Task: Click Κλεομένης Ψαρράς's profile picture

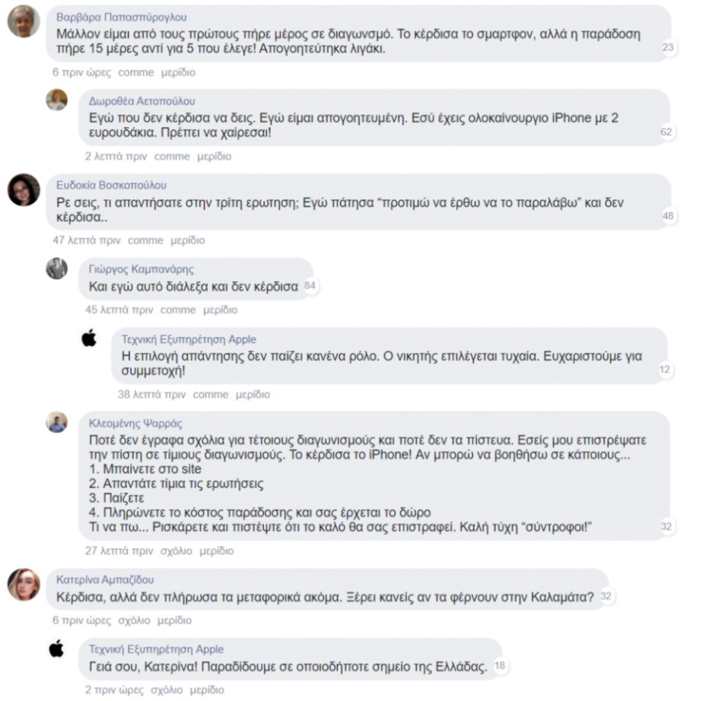Action: click(56, 422)
